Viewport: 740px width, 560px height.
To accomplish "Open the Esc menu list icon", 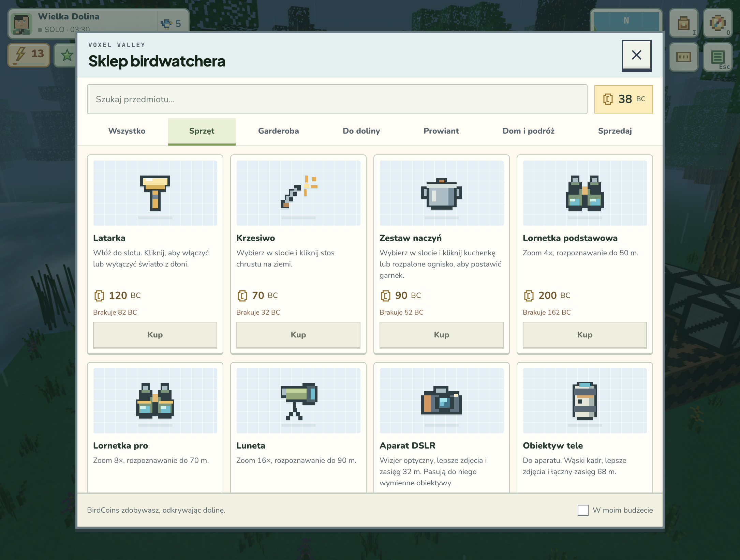I will click(718, 57).
